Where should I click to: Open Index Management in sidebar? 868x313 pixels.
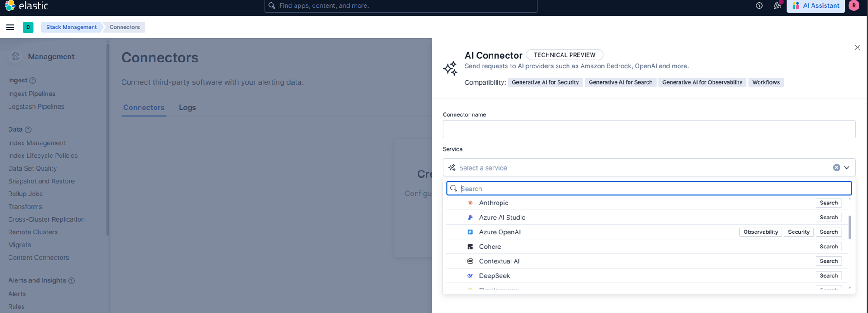coord(37,143)
